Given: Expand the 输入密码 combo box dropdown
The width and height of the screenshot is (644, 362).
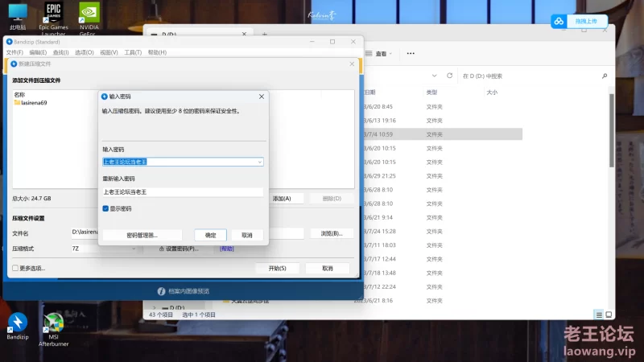Looking at the screenshot, I should (258, 162).
